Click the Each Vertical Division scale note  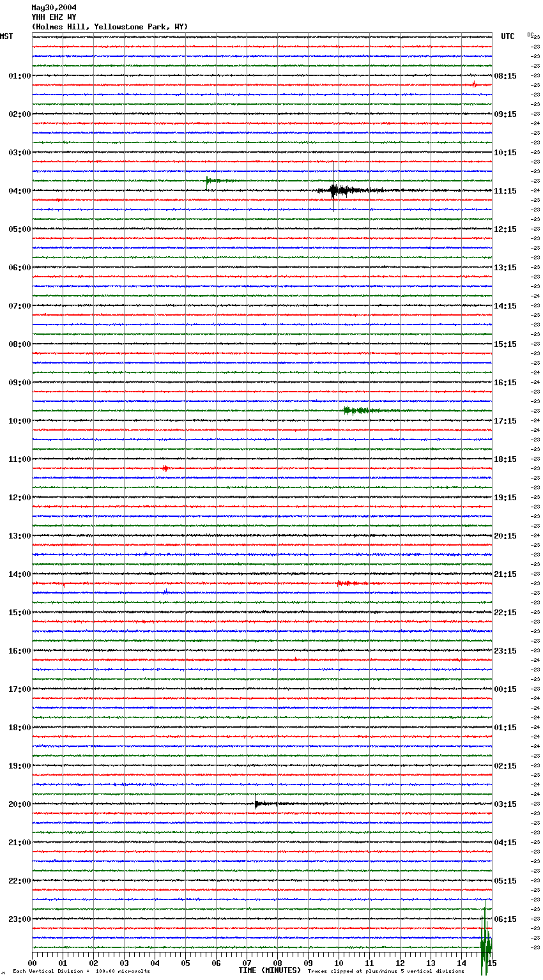click(81, 972)
